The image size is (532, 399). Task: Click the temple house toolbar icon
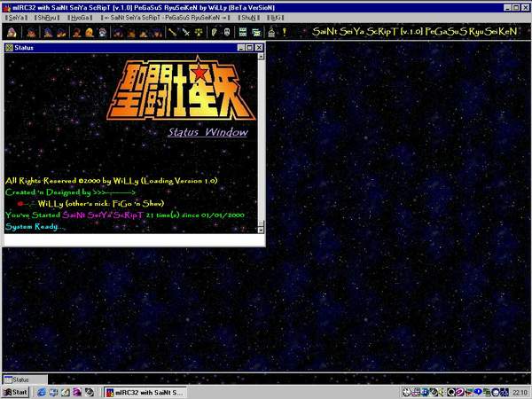coord(271,33)
